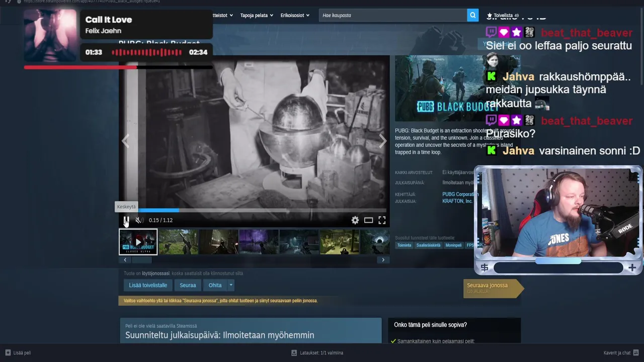This screenshot has height=362, width=644.
Task: Click the text Suunniteltu julkaisupäivä: Ilmoitetaan myöhemmin
Action: click(220, 335)
